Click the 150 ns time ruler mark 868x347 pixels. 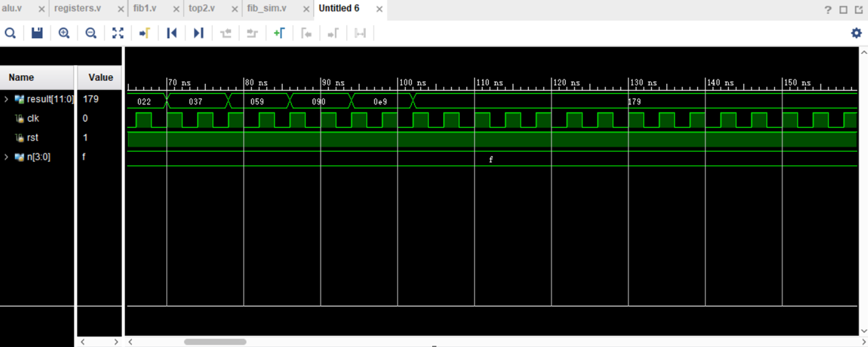797,83
